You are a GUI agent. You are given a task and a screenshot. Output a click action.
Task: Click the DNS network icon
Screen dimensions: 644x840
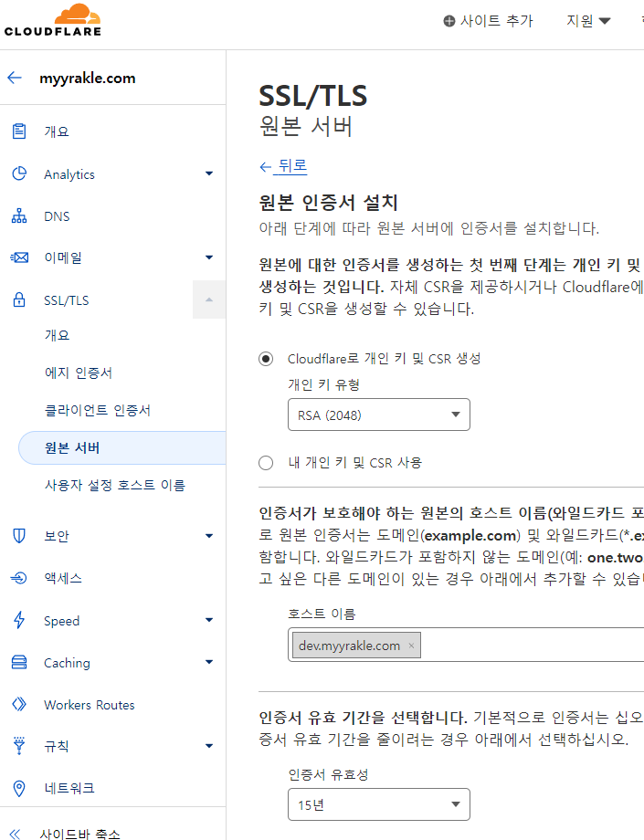coord(19,215)
